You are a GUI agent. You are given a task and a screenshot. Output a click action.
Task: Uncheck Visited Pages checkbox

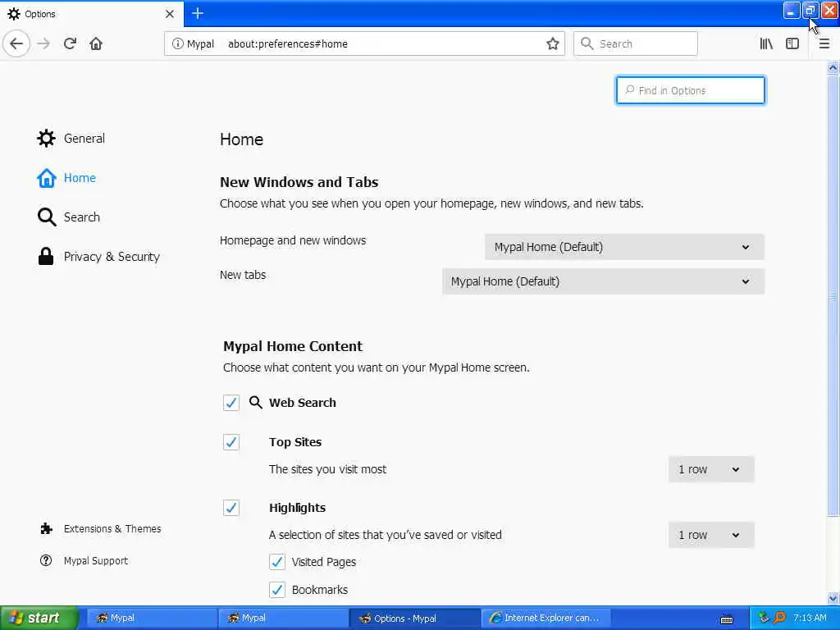click(277, 562)
